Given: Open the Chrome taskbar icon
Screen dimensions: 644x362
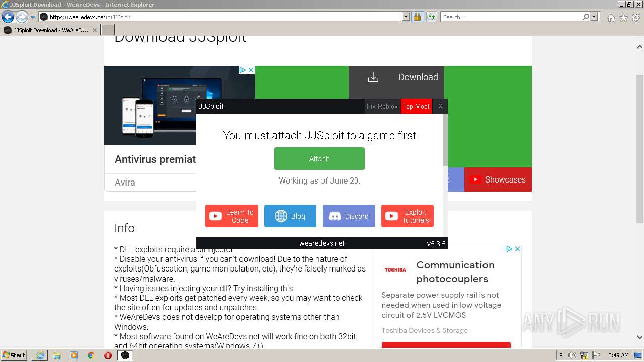Looking at the screenshot, I should tap(91, 355).
